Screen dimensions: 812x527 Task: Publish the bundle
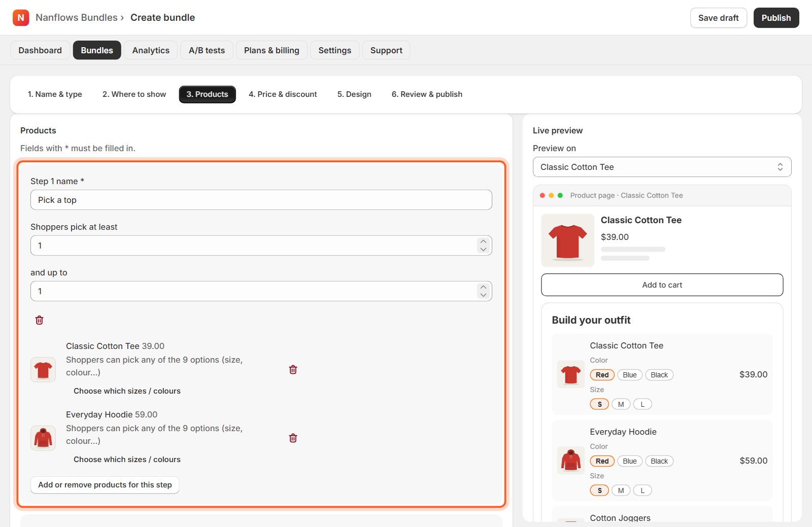coord(776,18)
